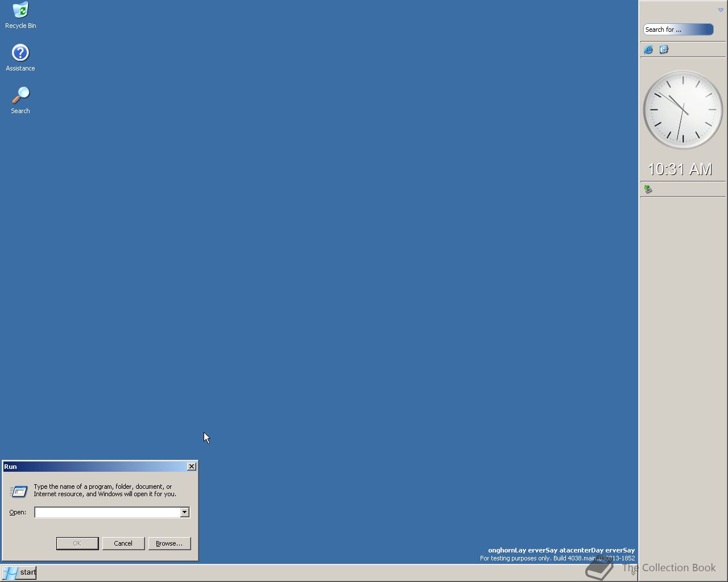
Task: Click the Open text field in Run
Action: [x=107, y=512]
